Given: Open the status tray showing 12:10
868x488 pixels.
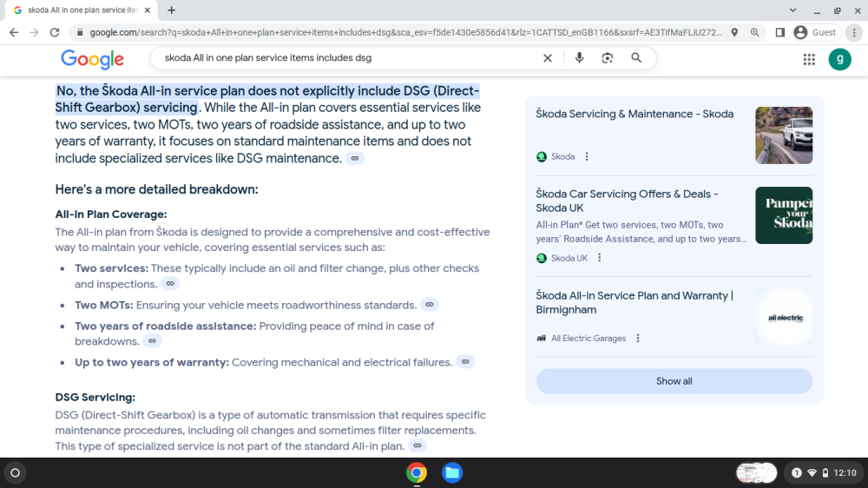Looking at the screenshot, I should (x=823, y=473).
